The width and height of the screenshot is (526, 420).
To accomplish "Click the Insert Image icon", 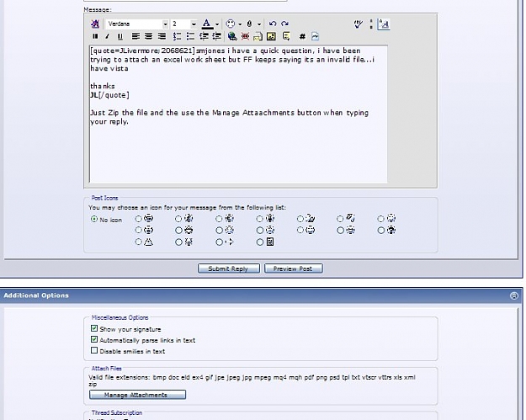I will click(271, 36).
